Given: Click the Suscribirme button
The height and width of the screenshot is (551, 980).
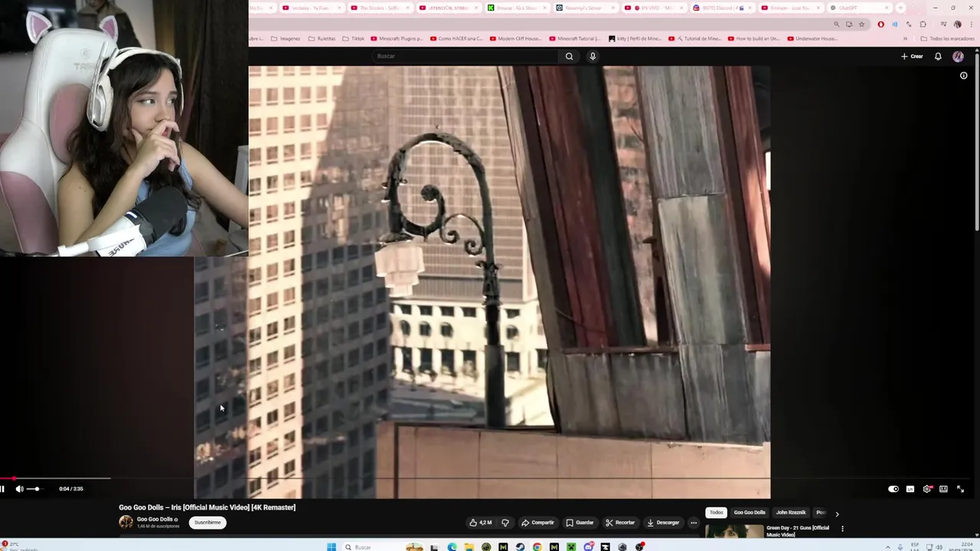Looking at the screenshot, I should pyautogui.click(x=207, y=523).
